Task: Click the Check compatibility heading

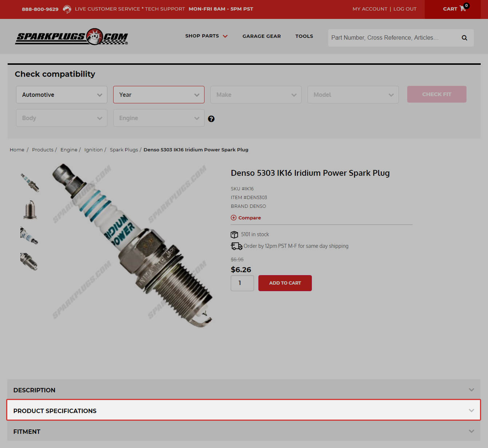Action: point(55,74)
